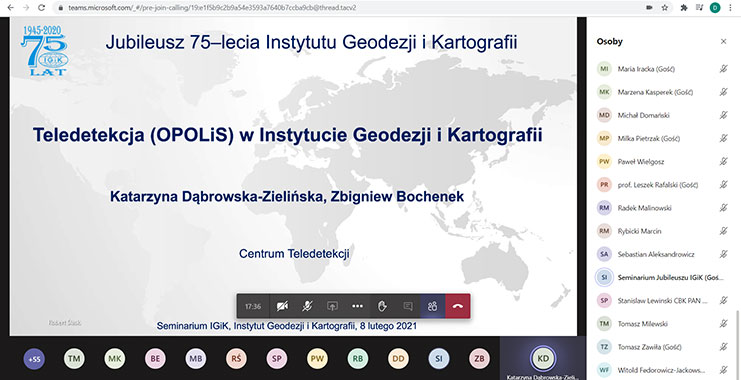Raise your hand in meeting
Viewport: 741px width, 380px height.
(x=382, y=306)
